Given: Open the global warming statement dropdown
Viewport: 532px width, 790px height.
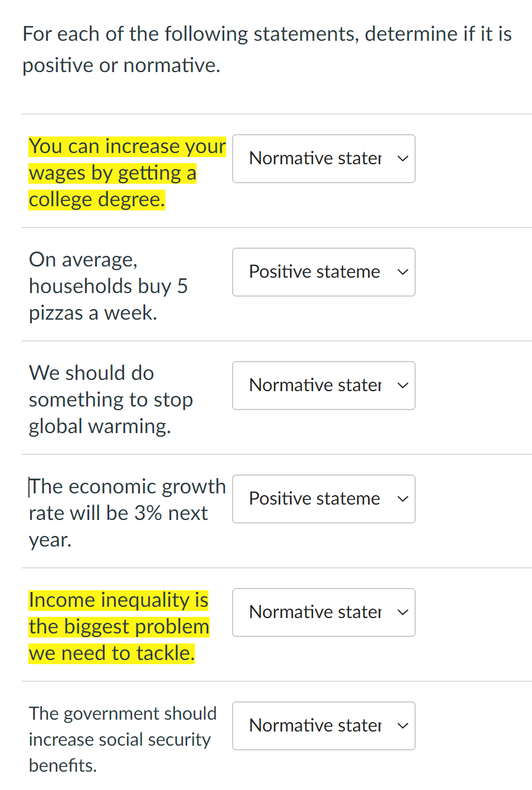Looking at the screenshot, I should pyautogui.click(x=324, y=385).
